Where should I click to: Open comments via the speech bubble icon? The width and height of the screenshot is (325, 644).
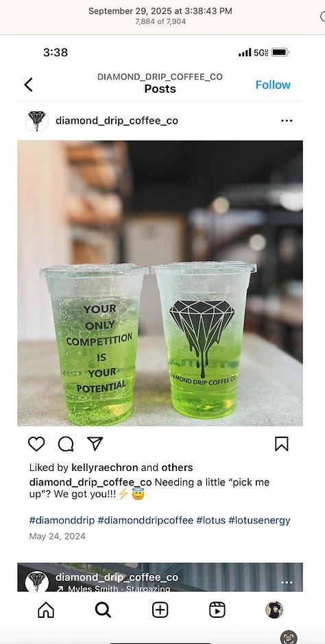(66, 444)
